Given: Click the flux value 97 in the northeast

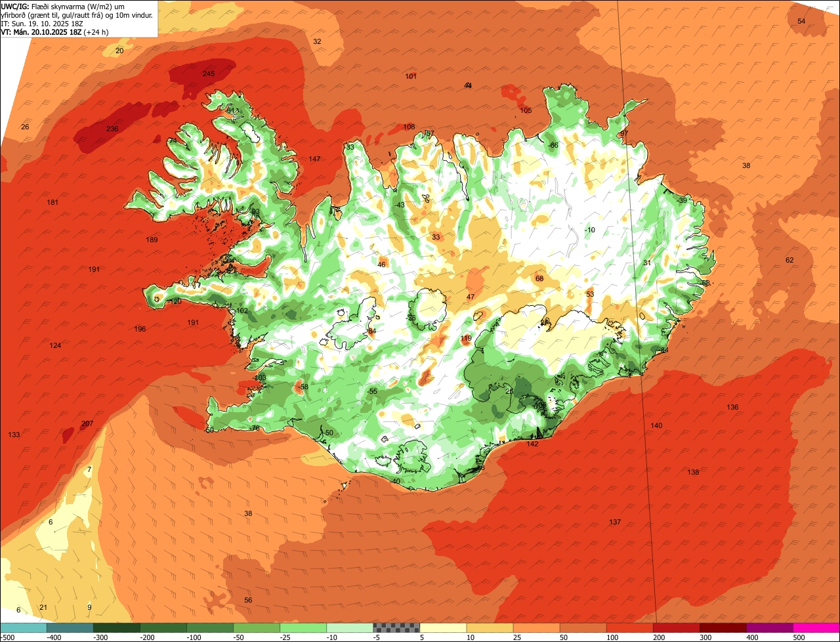Looking at the screenshot, I should tap(624, 133).
